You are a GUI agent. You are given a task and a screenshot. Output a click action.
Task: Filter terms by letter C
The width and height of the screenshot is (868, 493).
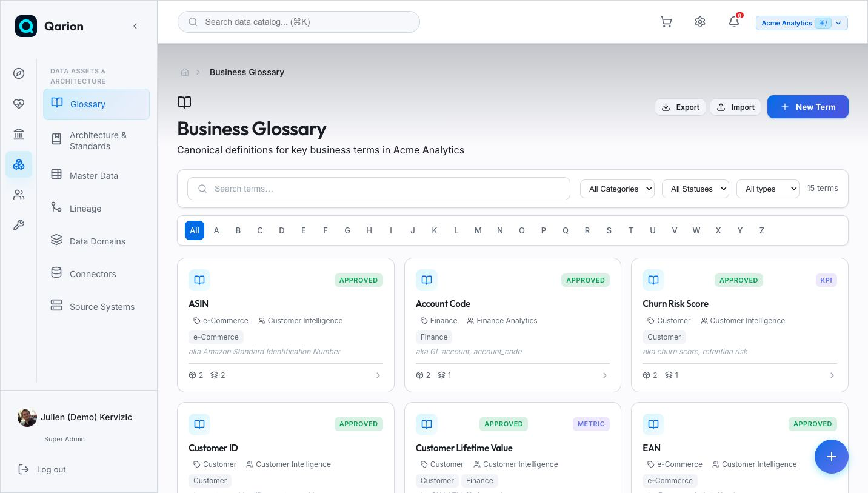(x=260, y=230)
